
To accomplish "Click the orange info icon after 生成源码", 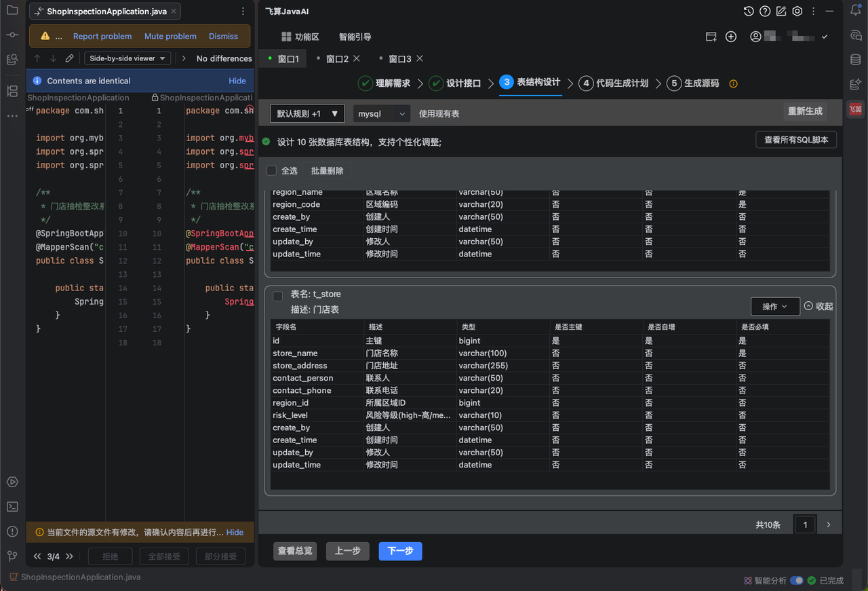I will pos(733,83).
